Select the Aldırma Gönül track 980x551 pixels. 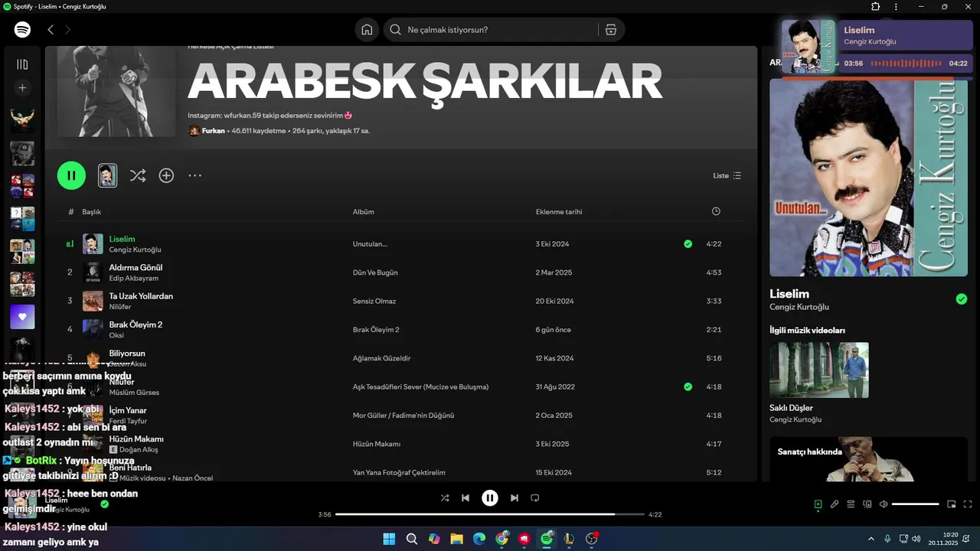pos(136,267)
